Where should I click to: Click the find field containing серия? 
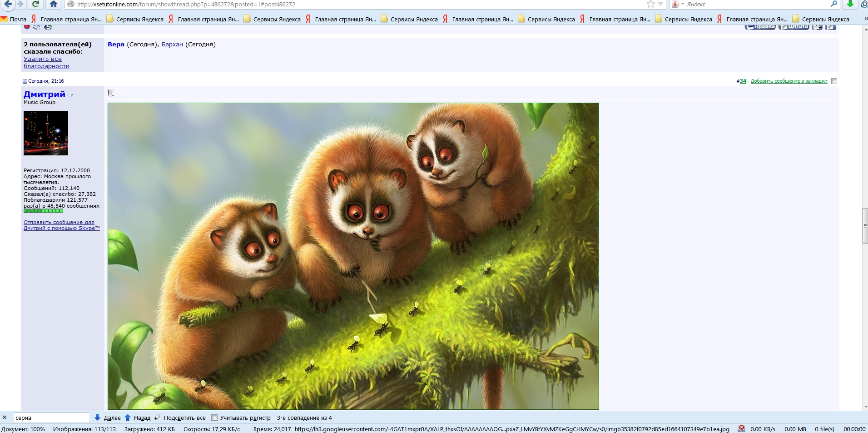click(51, 418)
